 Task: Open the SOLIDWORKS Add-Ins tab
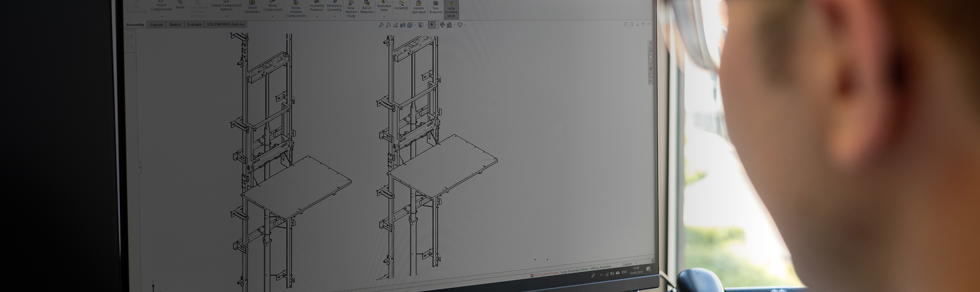226,24
